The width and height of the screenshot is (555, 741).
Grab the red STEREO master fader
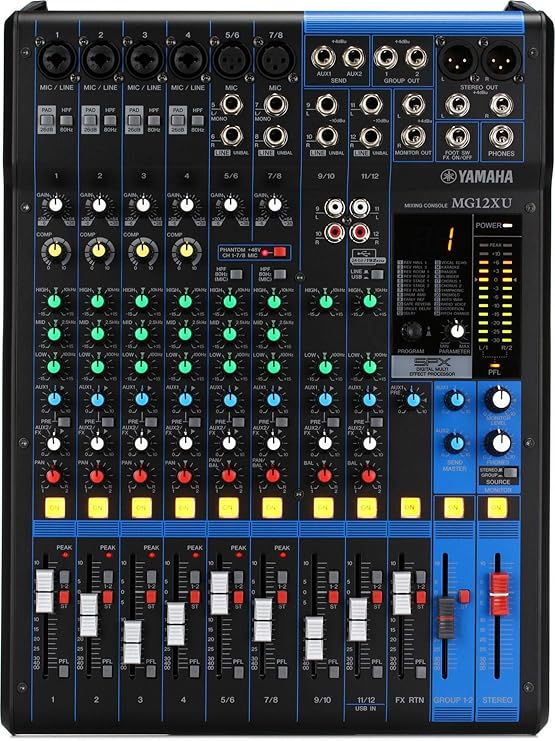point(498,594)
